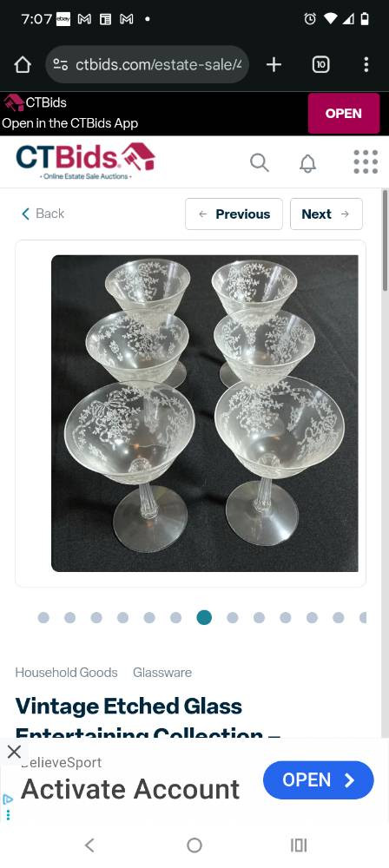The image size is (389, 868).
Task: Tap the blue OPEN ad button
Action: (319, 780)
